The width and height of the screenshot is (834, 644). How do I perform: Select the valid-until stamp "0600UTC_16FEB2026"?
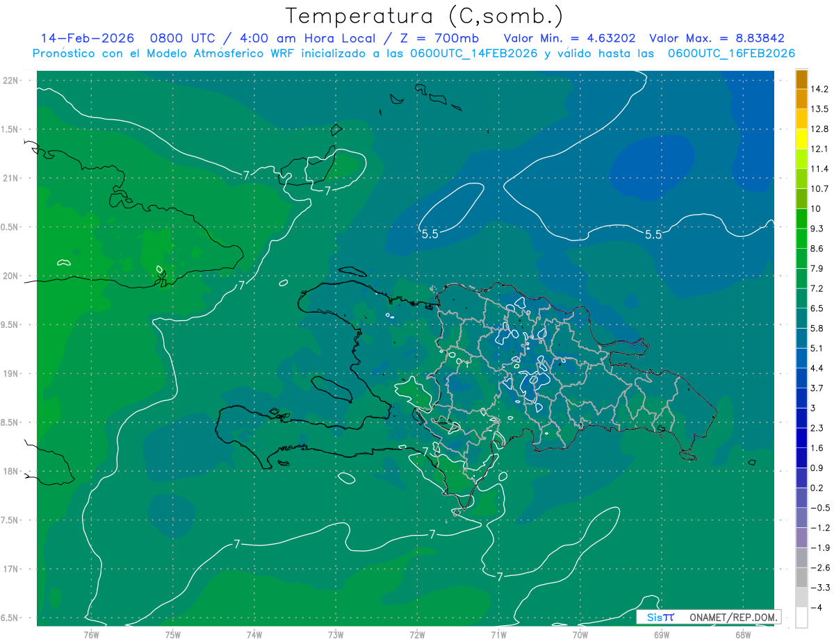[x=731, y=53]
